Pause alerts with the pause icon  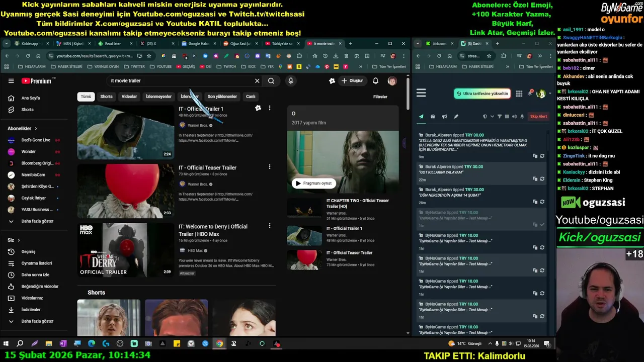(x=507, y=117)
